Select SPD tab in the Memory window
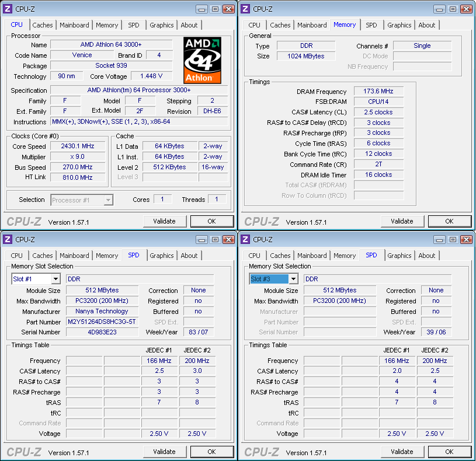Image resolution: width=476 pixels, height=461 pixels. [x=371, y=25]
